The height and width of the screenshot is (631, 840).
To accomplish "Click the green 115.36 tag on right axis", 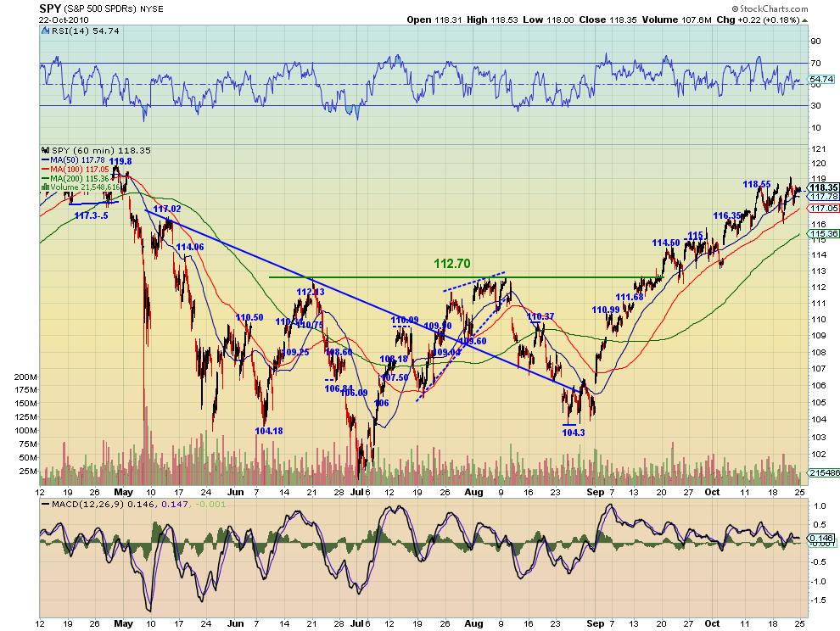I will 824,234.
